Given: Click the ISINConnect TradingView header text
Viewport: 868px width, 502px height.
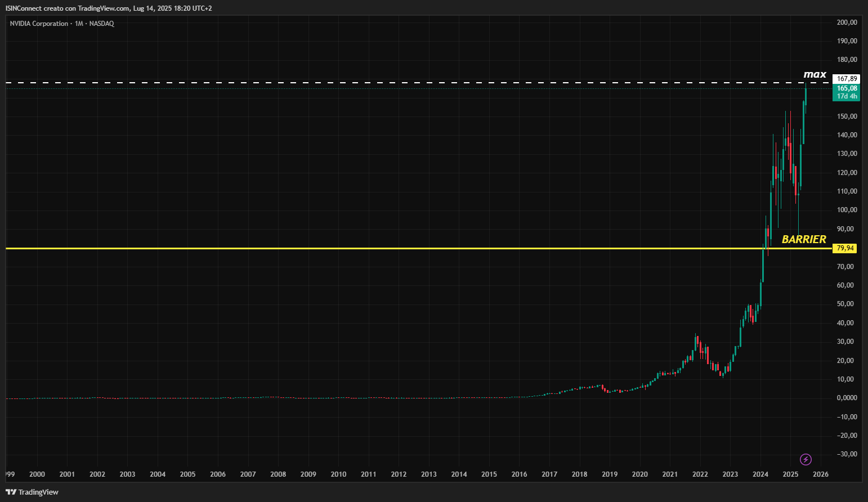Looking at the screenshot, I should click(109, 8).
